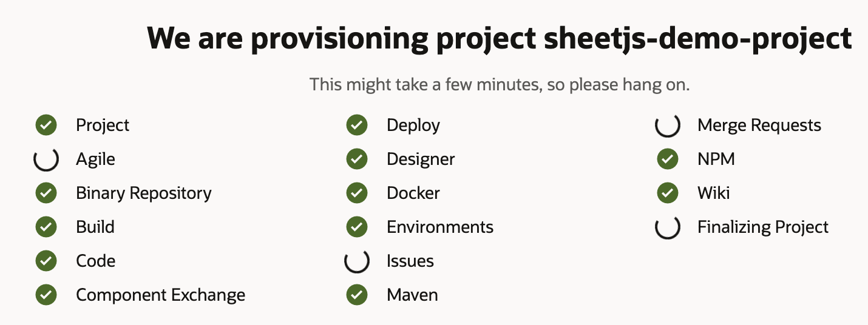Click the provisioning project heading
This screenshot has width=868, height=325.
point(499,39)
